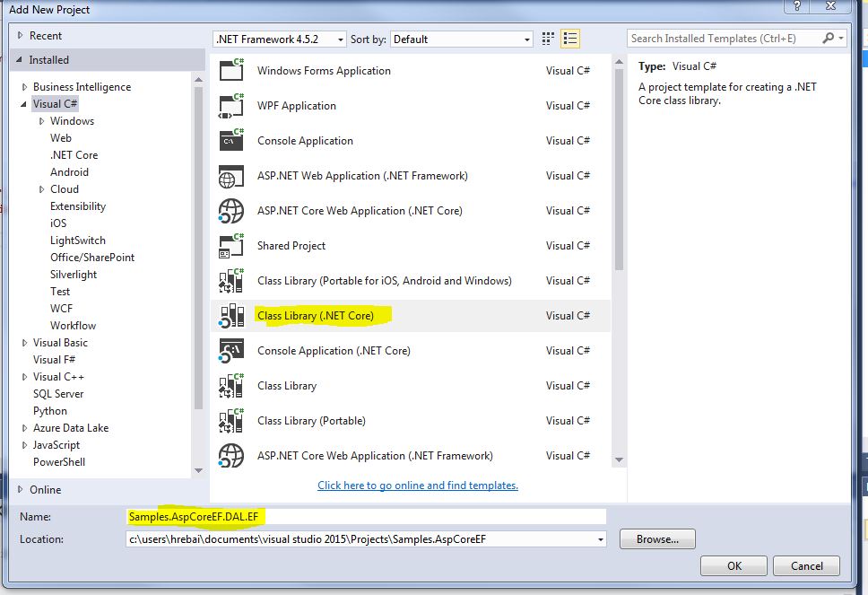Click the go online and find templates link
Image resolution: width=868 pixels, height=595 pixels.
pos(418,486)
